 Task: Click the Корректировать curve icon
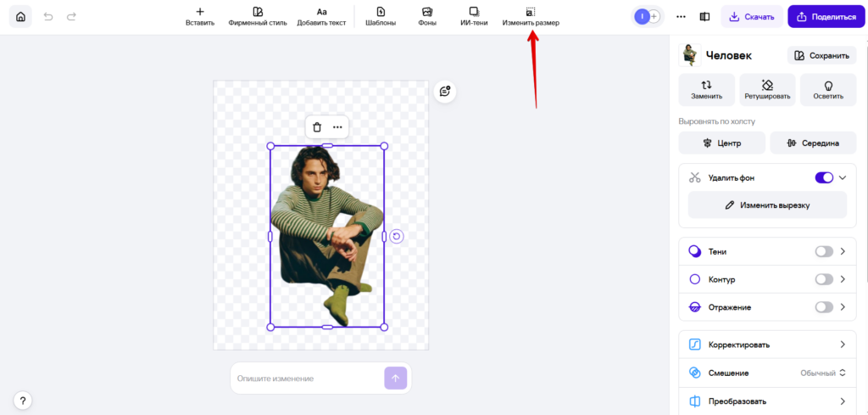(695, 345)
